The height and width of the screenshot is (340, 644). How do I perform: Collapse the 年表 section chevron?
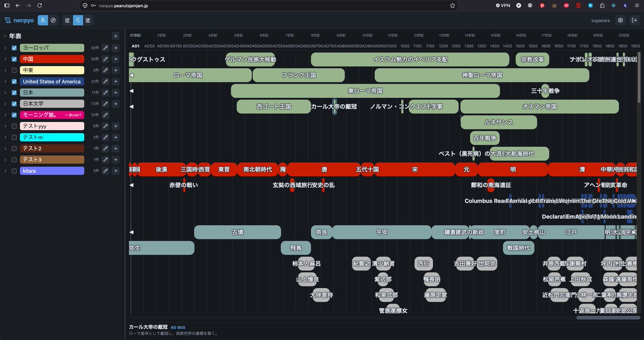tap(5, 36)
